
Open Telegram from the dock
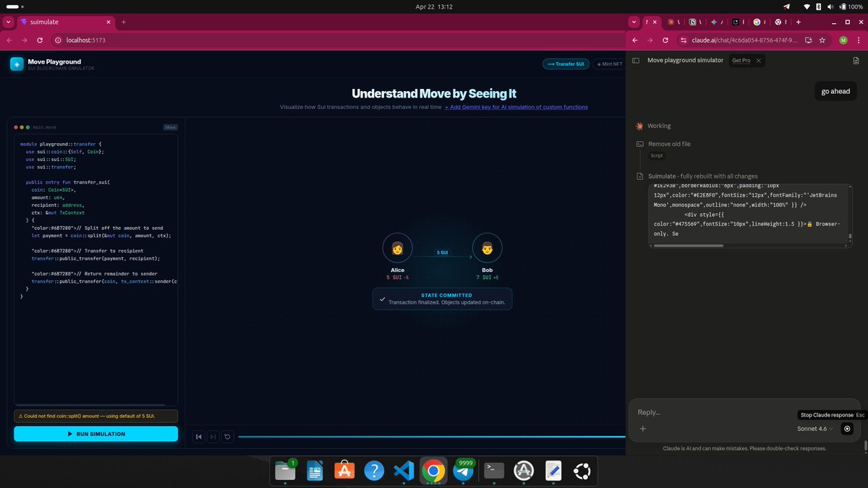(463, 471)
